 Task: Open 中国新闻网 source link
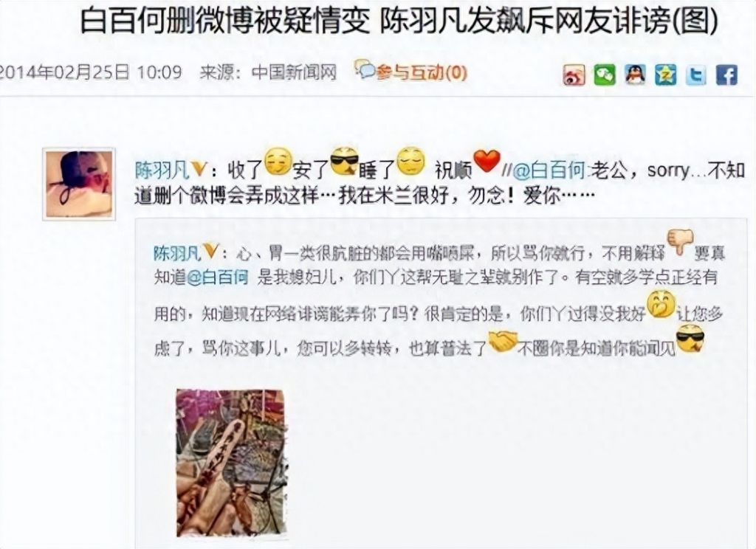[x=294, y=73]
